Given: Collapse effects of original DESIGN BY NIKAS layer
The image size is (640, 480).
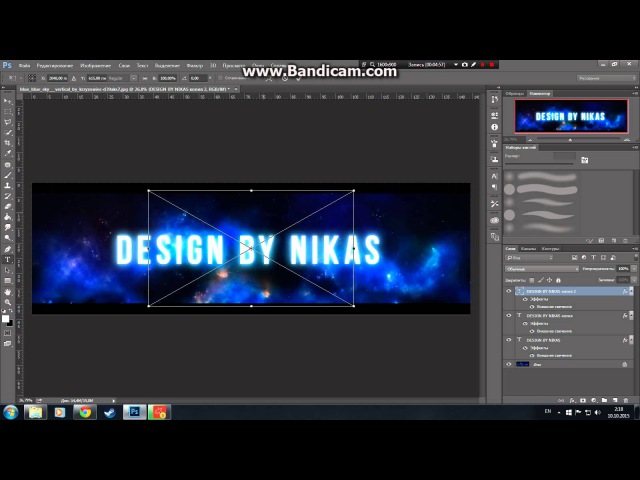Looking at the screenshot, I should pyautogui.click(x=631, y=340).
